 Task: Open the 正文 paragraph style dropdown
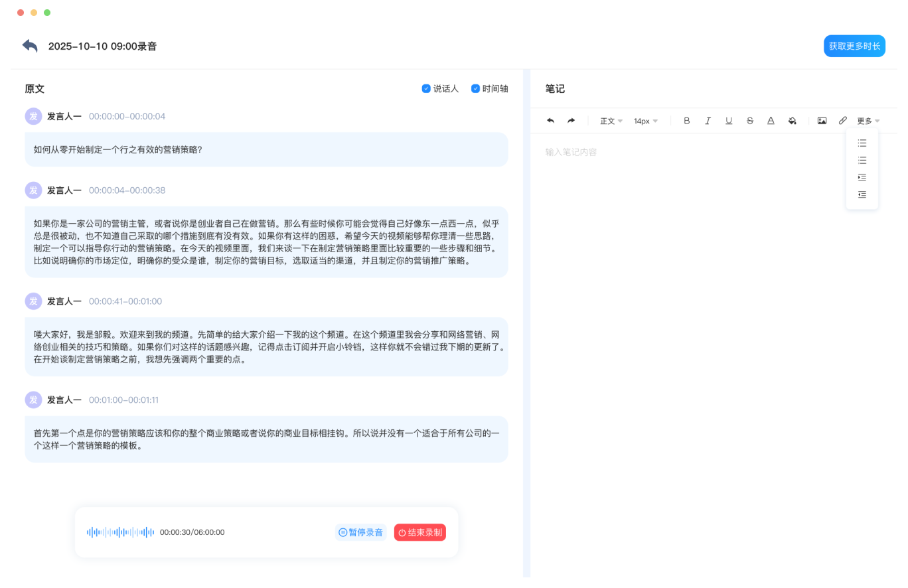tap(611, 121)
